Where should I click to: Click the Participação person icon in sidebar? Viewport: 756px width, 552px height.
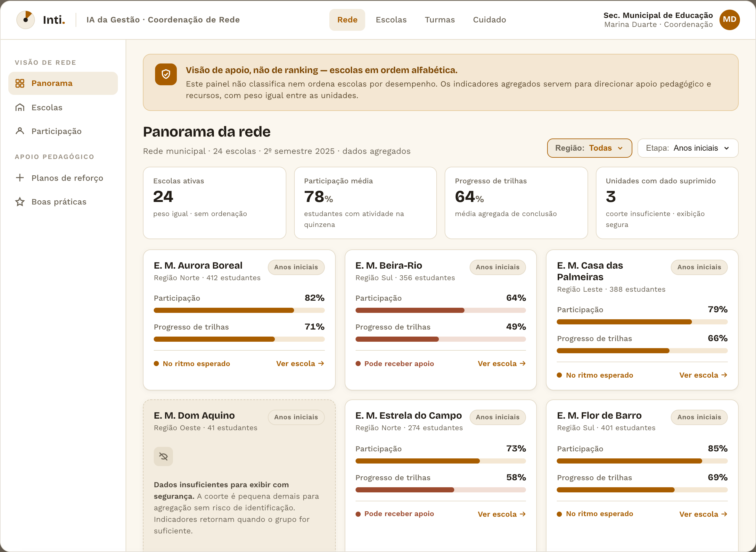tap(20, 131)
